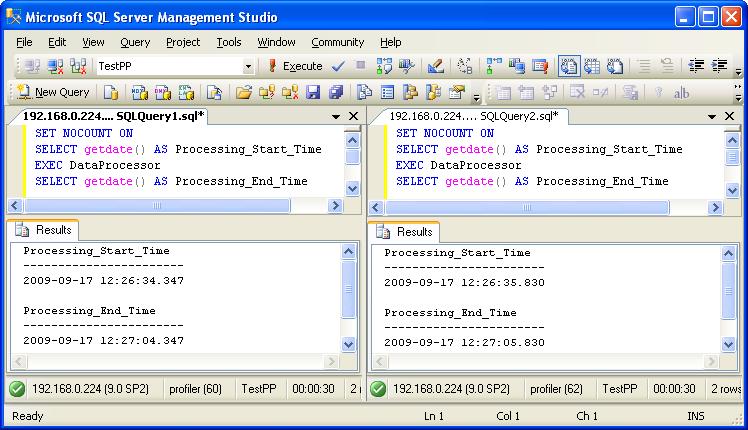Viewport: 748px width, 430px height.
Task: Click the 'profiler (60)' status entry
Action: click(x=195, y=389)
